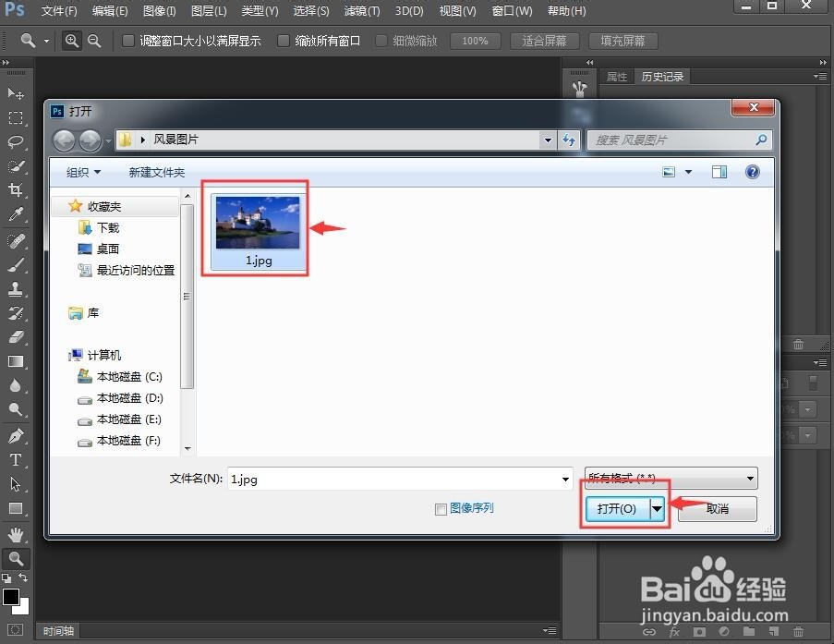Screen dimensions: 834x644
Task: Open the file format filter dropdown
Action: click(x=671, y=478)
